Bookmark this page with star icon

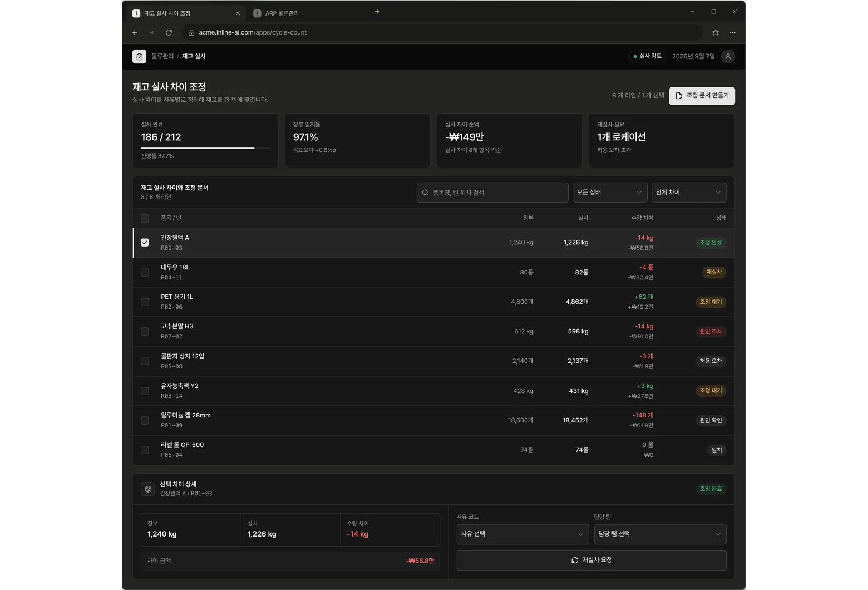[x=716, y=32]
